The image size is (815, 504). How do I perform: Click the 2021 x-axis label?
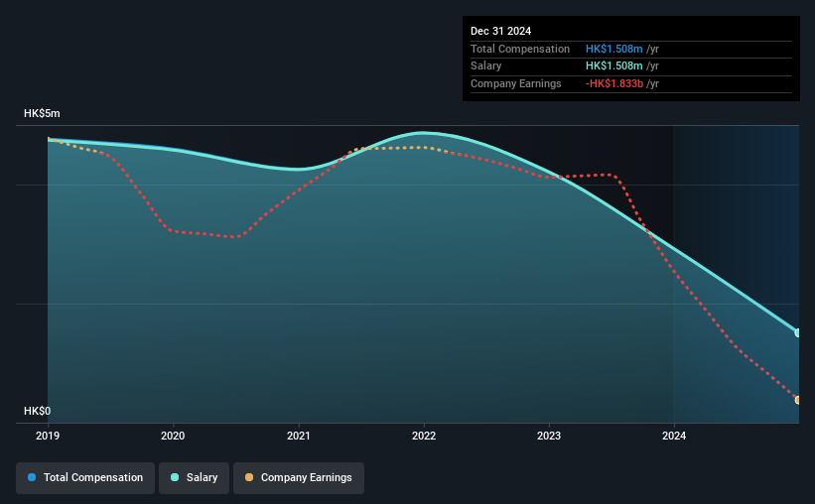click(299, 436)
